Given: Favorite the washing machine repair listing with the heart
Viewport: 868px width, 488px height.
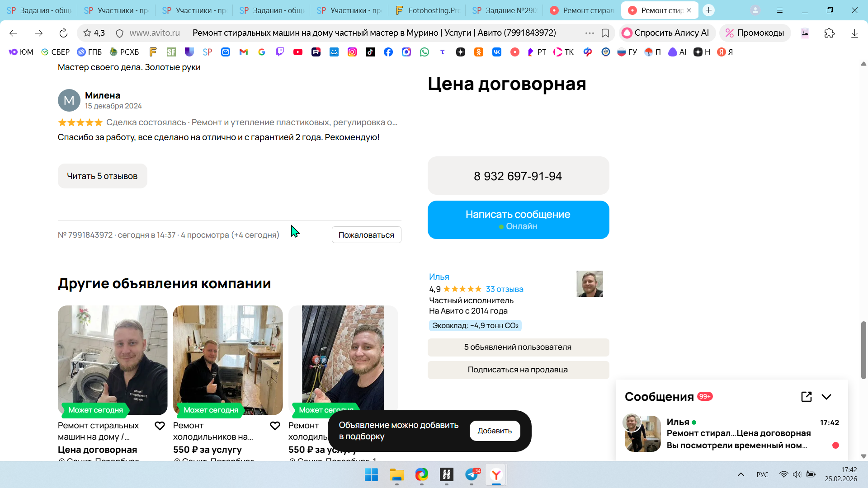Looking at the screenshot, I should tap(160, 426).
